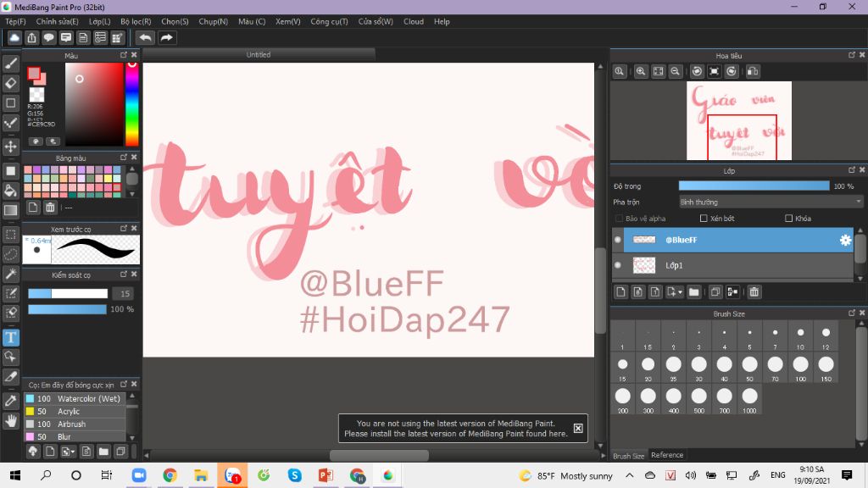Select brush size 100 preset
The image size is (868, 488).
click(800, 368)
